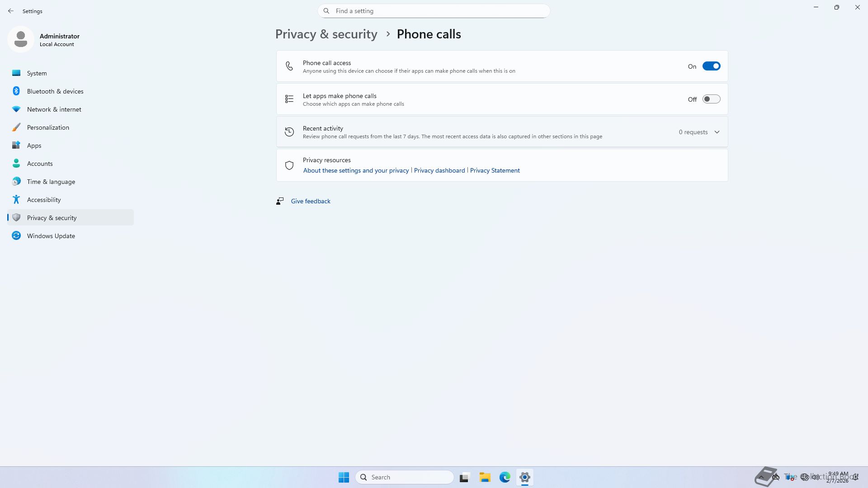Launch Microsoft Edge from taskbar
This screenshot has height=488, width=868.
pos(505,477)
